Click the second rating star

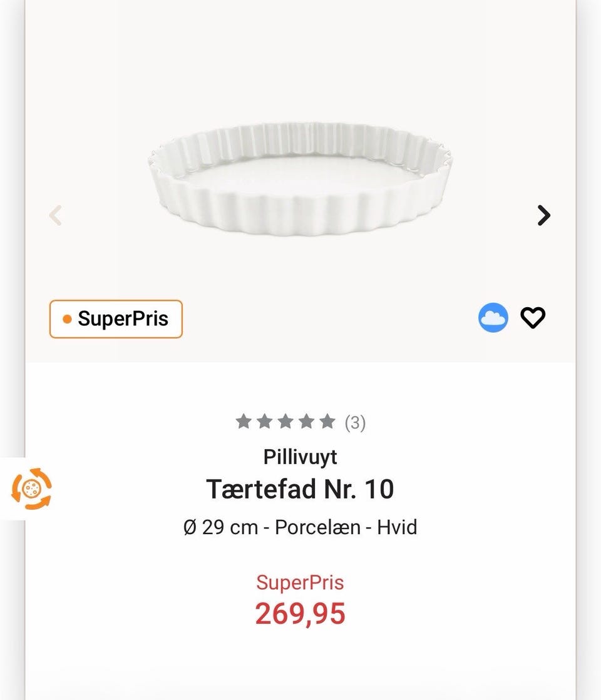265,421
